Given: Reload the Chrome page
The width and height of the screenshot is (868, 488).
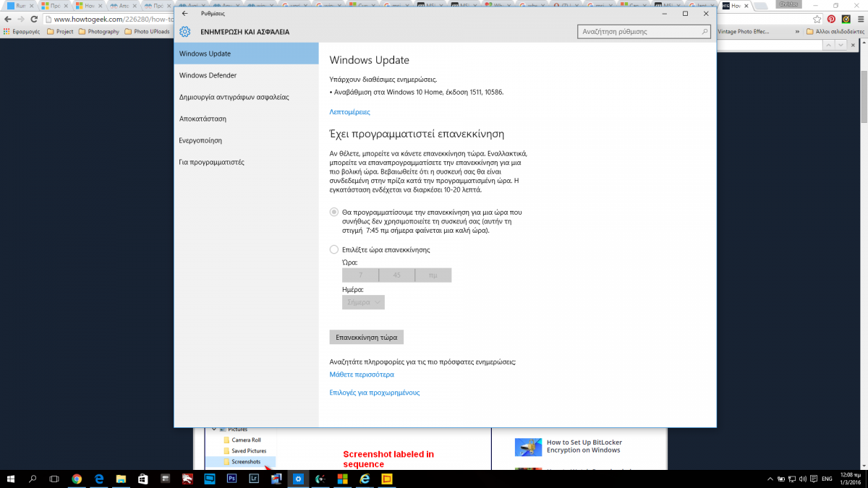Looking at the screenshot, I should coord(35,19).
